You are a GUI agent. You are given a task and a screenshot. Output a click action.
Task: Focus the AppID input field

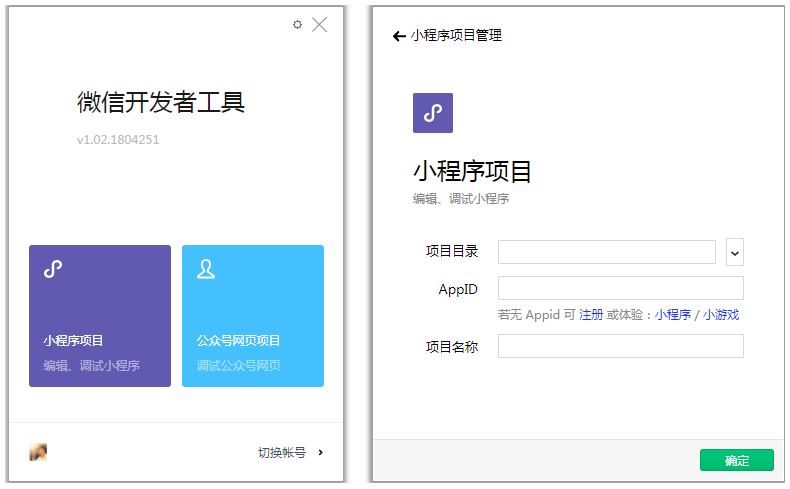point(621,288)
